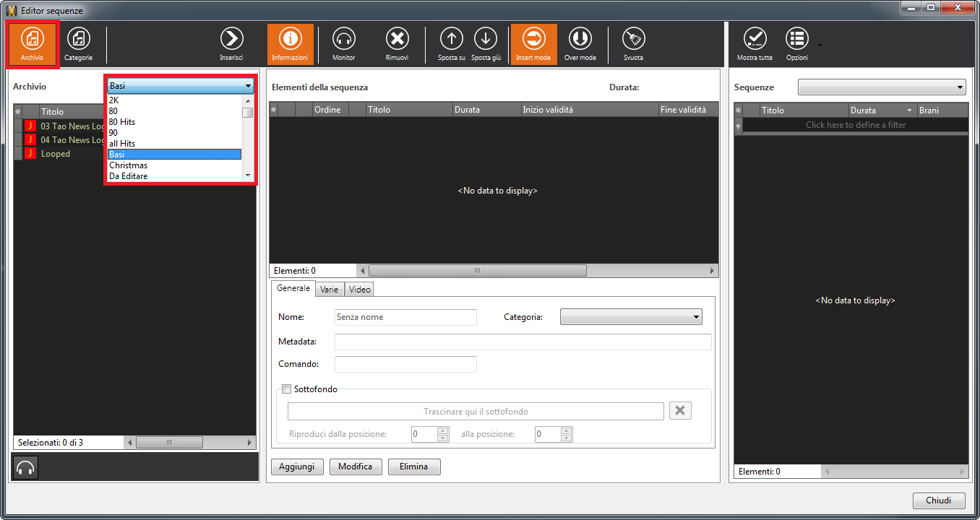Viewport: 980px width, 520px height.
Task: Open the Categoria dropdown
Action: coord(631,317)
